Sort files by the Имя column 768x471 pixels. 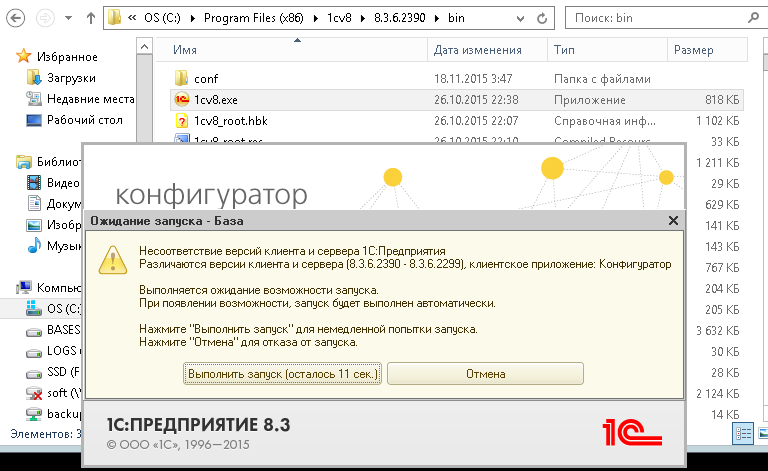[x=185, y=50]
